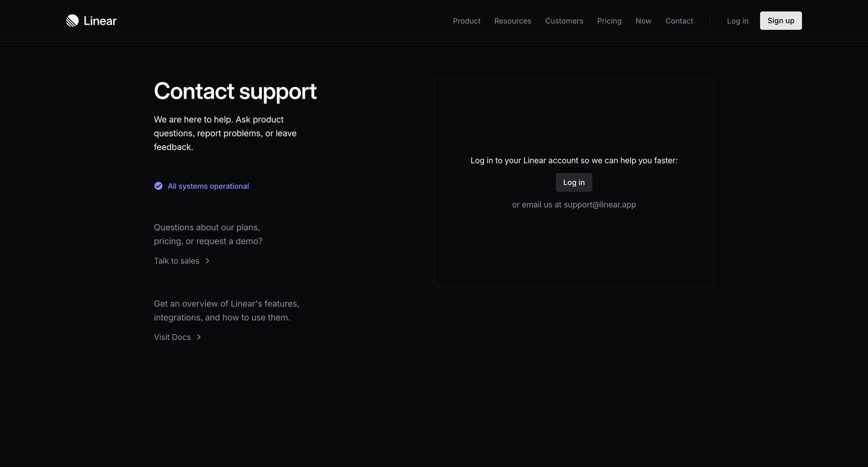The height and width of the screenshot is (467, 868).
Task: Open the Resources menu
Action: pos(513,21)
